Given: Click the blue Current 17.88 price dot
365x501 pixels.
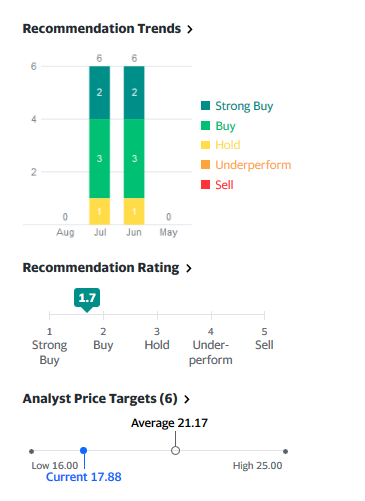Looking at the screenshot, I should [84, 451].
